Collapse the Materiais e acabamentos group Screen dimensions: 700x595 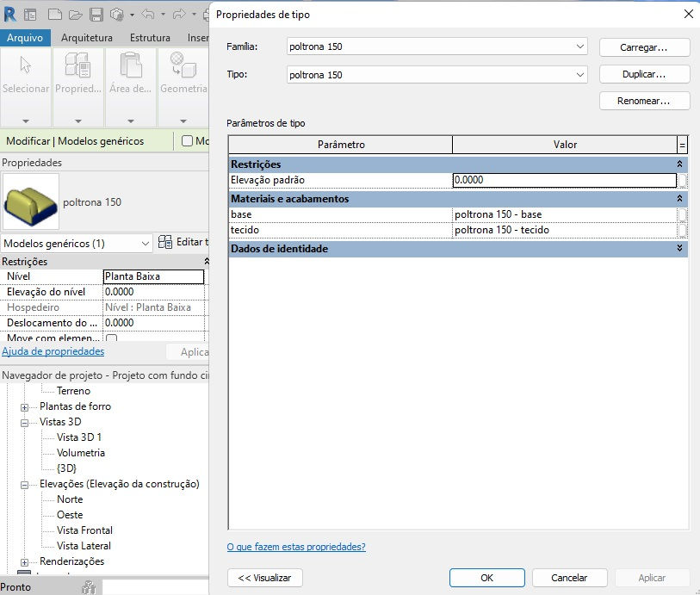tap(679, 199)
